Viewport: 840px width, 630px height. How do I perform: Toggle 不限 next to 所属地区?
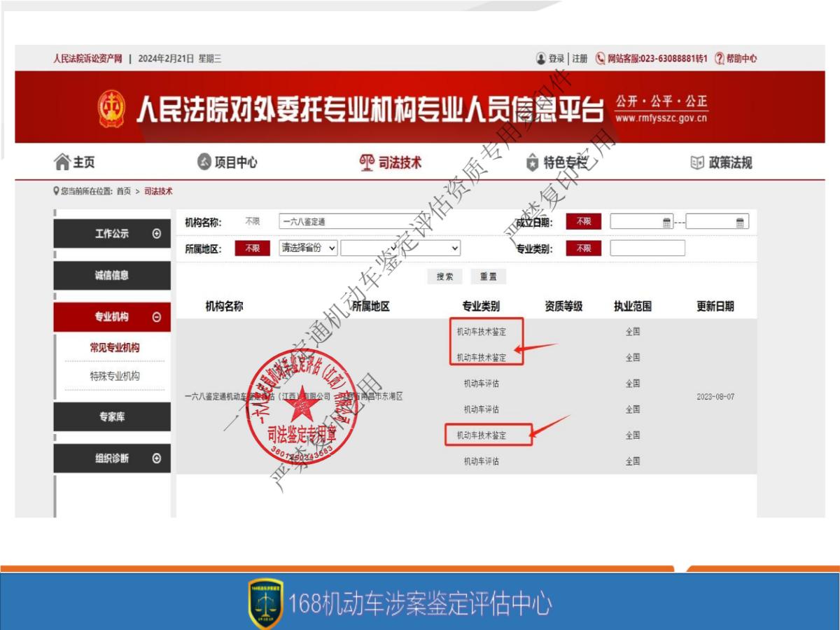[x=252, y=248]
